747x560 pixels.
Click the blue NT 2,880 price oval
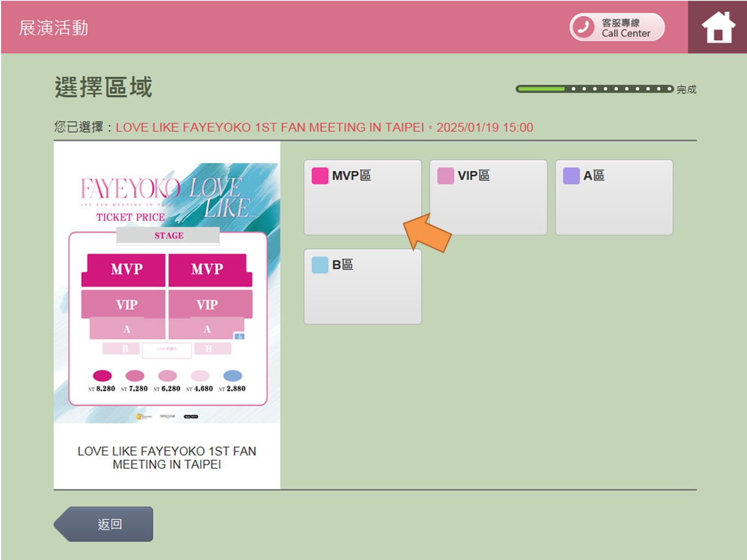233,376
